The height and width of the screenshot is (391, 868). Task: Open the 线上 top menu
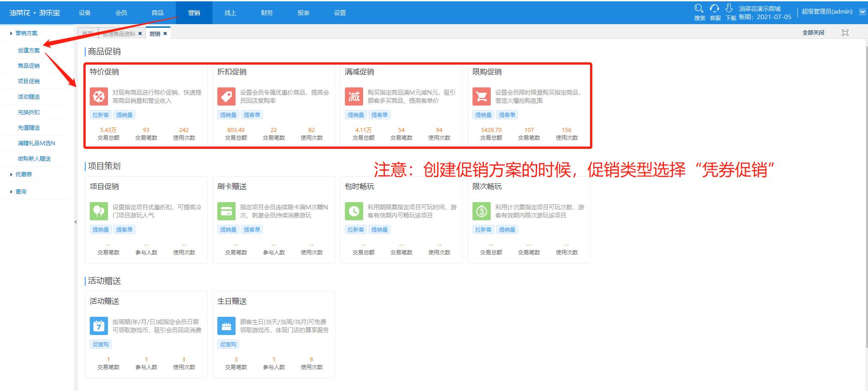(x=231, y=13)
